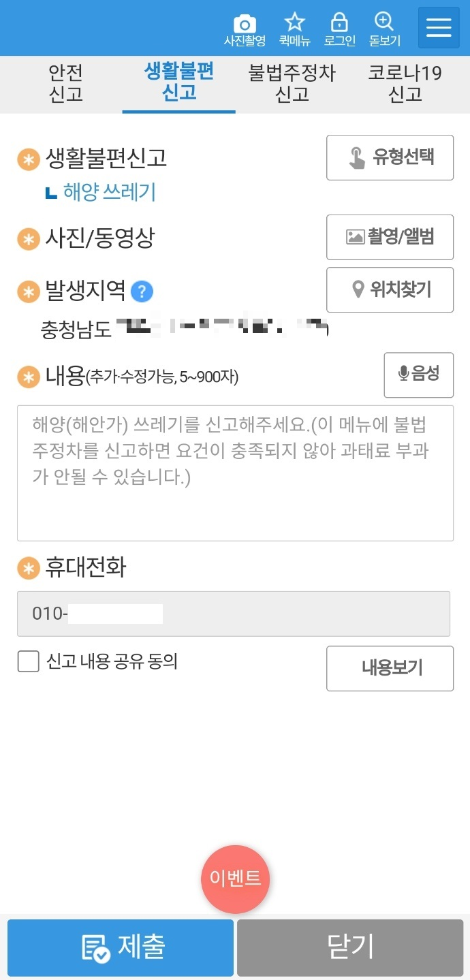Tap the pink 이벤트 floating badge
Viewport: 470px width, 980px height.
pos(235,879)
